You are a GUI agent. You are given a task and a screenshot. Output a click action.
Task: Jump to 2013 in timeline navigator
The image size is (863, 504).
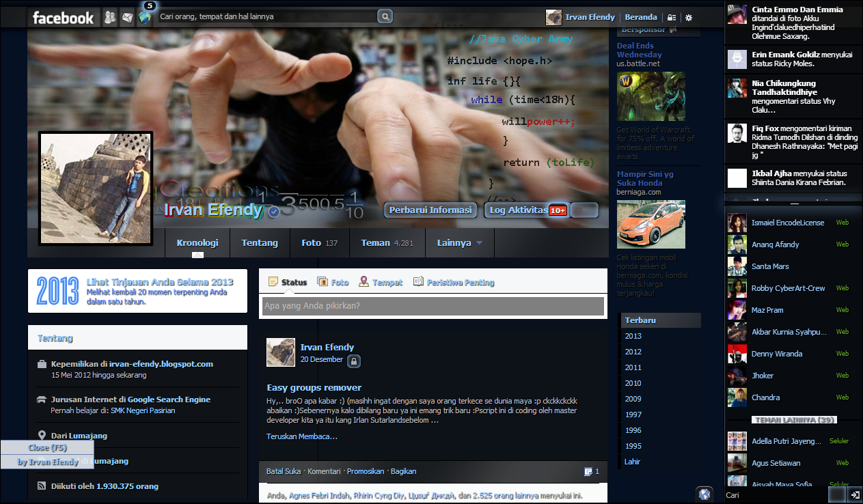(633, 336)
